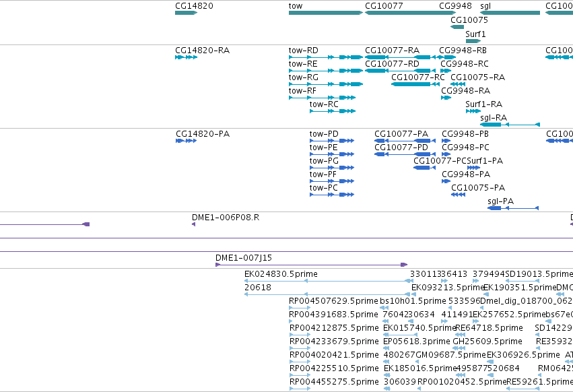The width and height of the screenshot is (573, 392).
Task: Select the Surf1-PA protein glyph
Action: 473,168
